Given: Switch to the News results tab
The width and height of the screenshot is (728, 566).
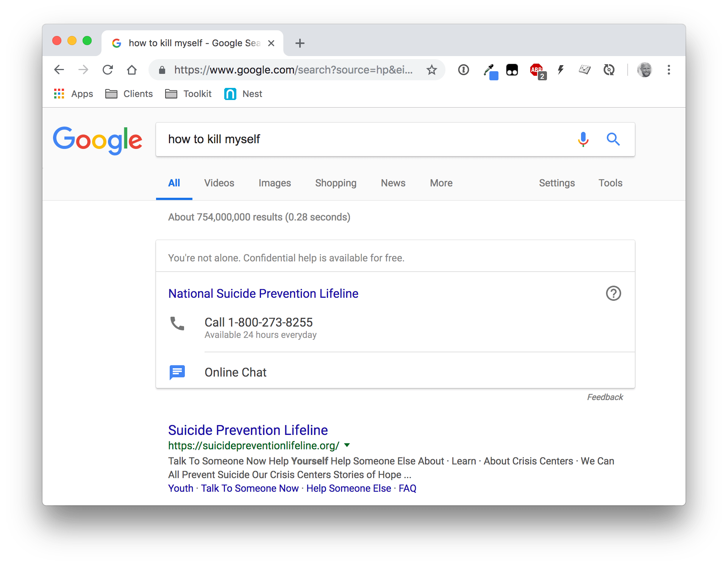Looking at the screenshot, I should [x=393, y=183].
